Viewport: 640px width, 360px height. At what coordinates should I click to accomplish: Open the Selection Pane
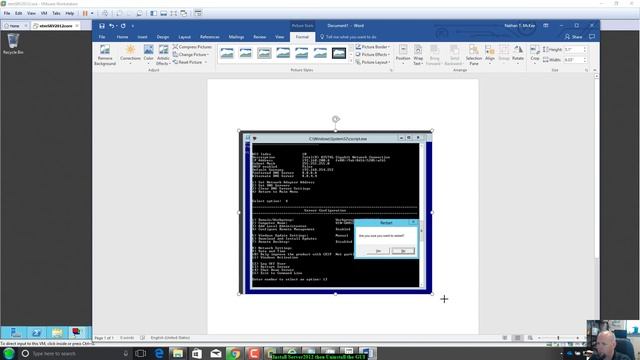pyautogui.click(x=474, y=55)
